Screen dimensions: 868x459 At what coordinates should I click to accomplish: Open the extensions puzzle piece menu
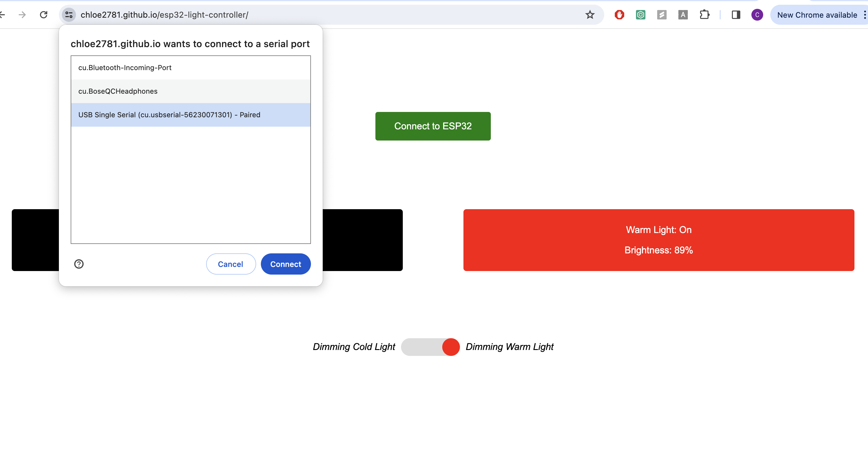coord(705,15)
